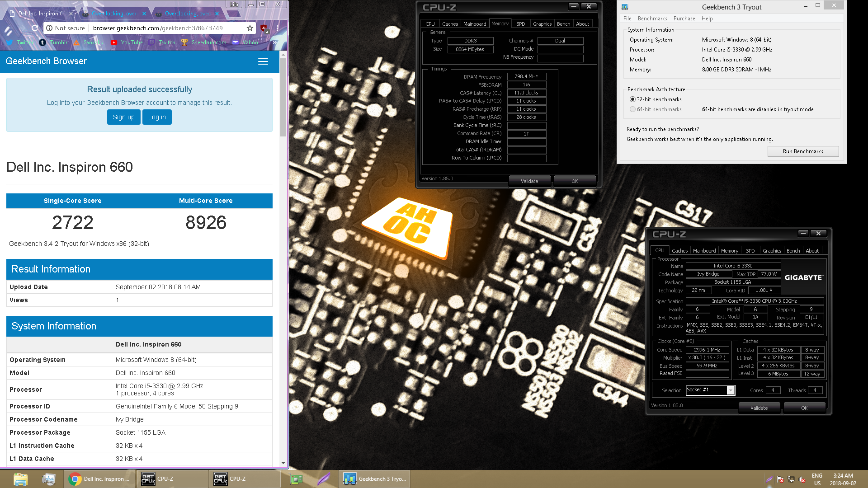Switch to Mainboard tab in bottom CPU-Z window

pyautogui.click(x=704, y=251)
